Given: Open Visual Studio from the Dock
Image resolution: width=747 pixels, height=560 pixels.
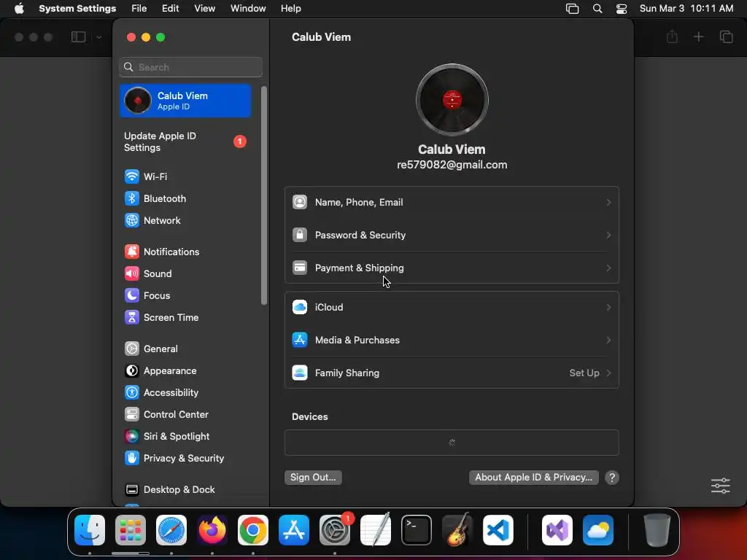Looking at the screenshot, I should click(x=557, y=530).
